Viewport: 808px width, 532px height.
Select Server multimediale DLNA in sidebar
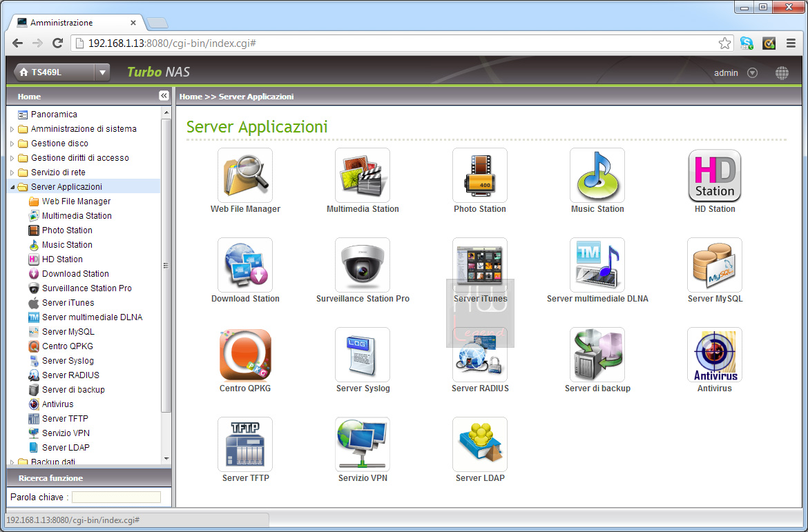click(93, 317)
